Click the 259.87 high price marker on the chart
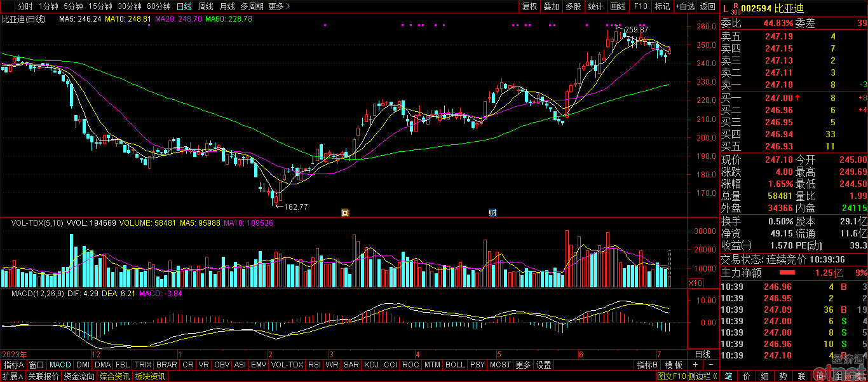868x382 pixels. [637, 30]
